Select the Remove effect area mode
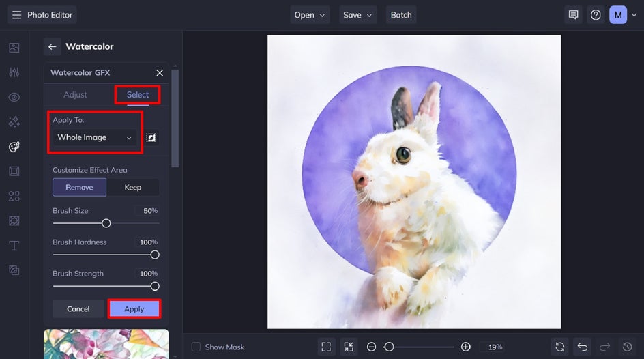Viewport: 644px width, 359px height. (79, 187)
